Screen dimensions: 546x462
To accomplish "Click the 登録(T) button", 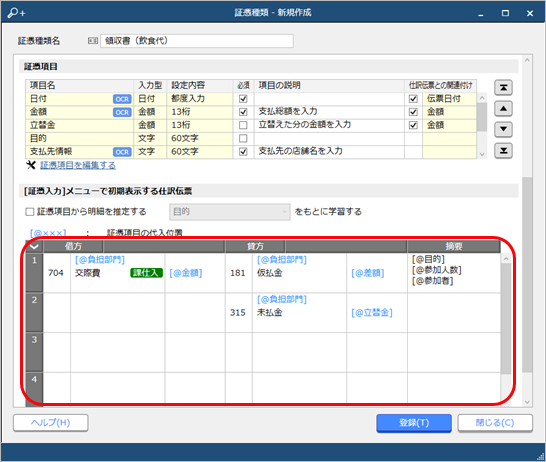I will coord(414,423).
